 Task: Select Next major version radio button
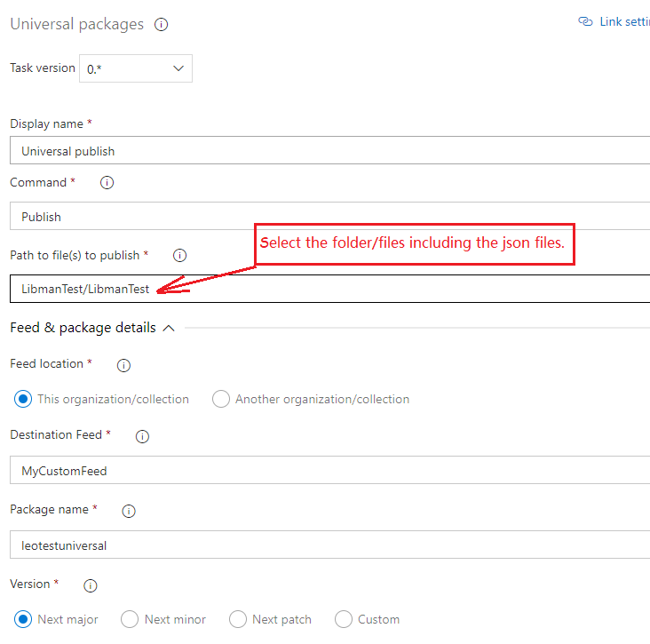23,619
